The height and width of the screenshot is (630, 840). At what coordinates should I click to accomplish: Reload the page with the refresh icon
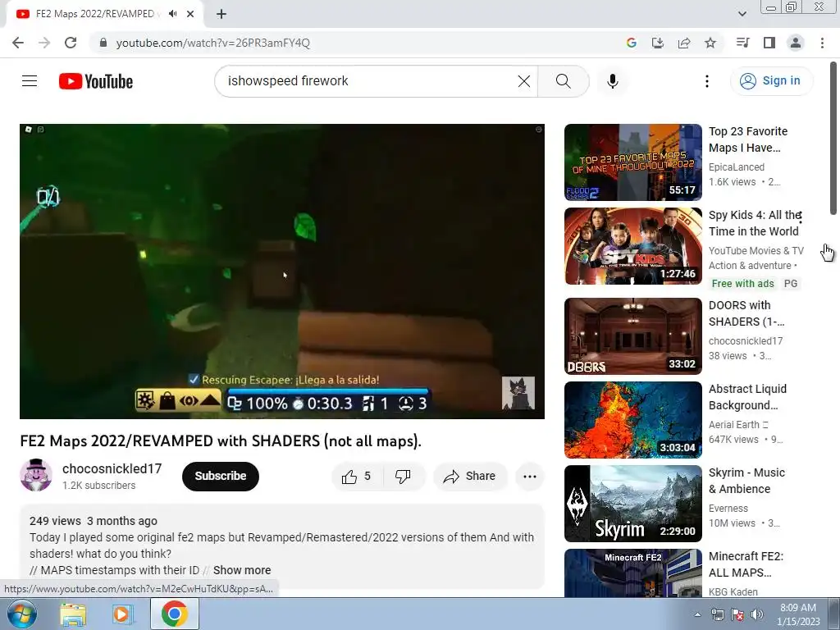coord(71,43)
